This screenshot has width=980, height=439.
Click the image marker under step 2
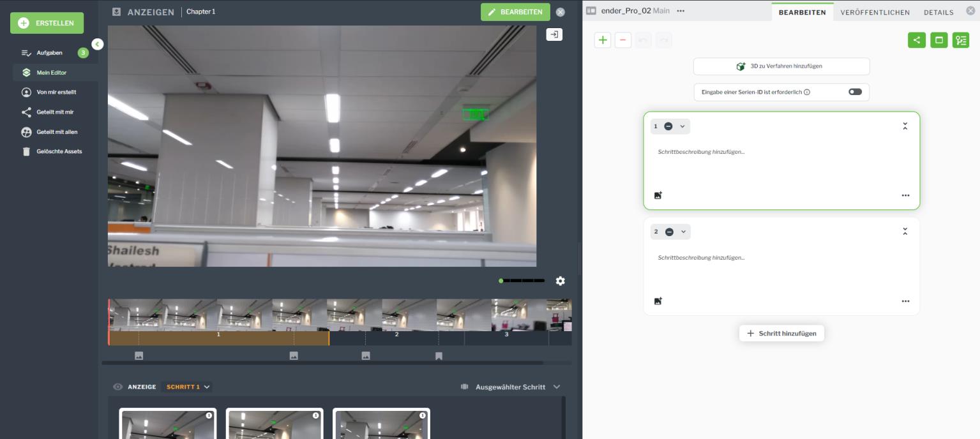click(x=366, y=356)
